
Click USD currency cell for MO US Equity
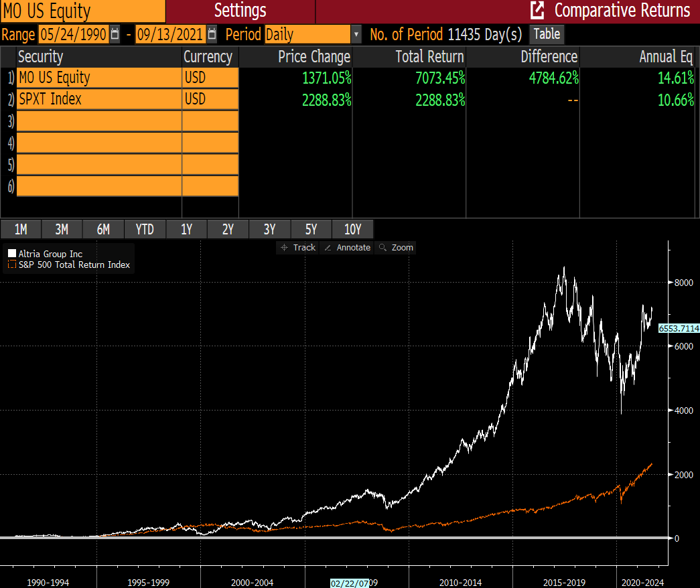click(210, 78)
